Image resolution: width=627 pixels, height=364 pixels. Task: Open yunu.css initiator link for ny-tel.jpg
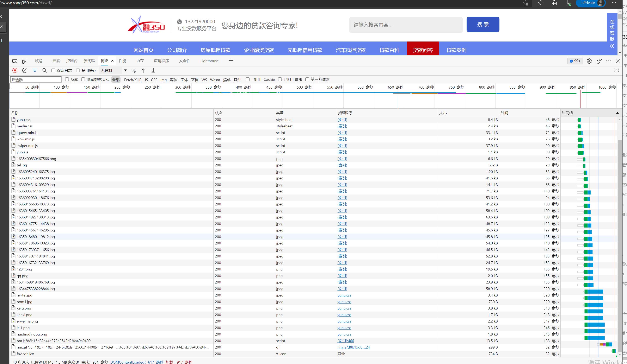coord(344,295)
